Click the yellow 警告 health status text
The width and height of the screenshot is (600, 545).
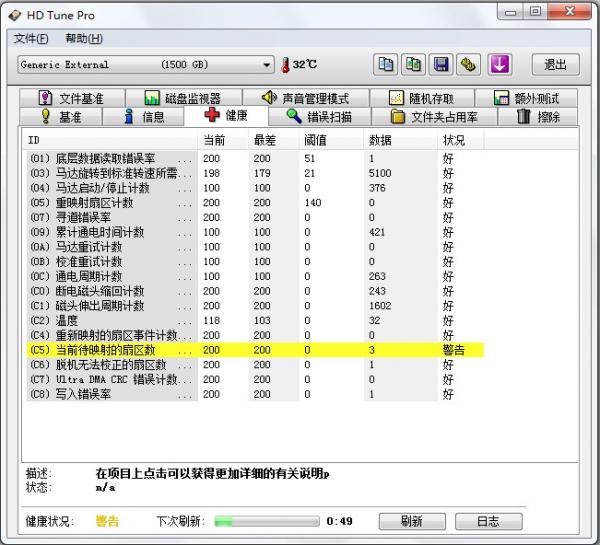point(107,521)
